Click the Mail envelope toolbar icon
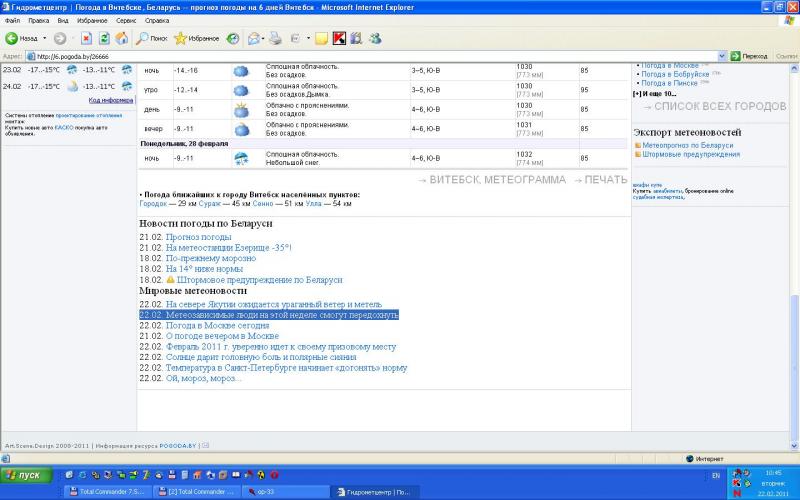 [x=254, y=38]
